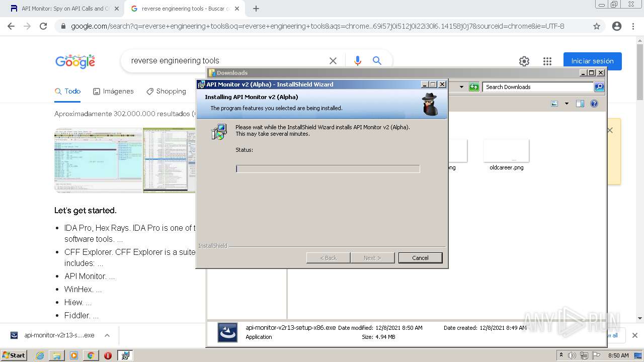644x362 pixels.
Task: Open the Windows Start menu
Action: click(14, 355)
